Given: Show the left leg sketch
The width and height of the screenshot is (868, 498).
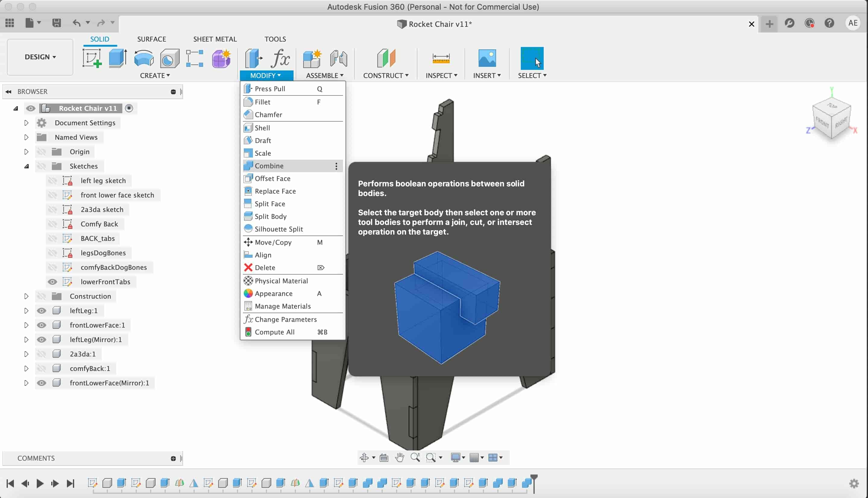Looking at the screenshot, I should coord(52,181).
